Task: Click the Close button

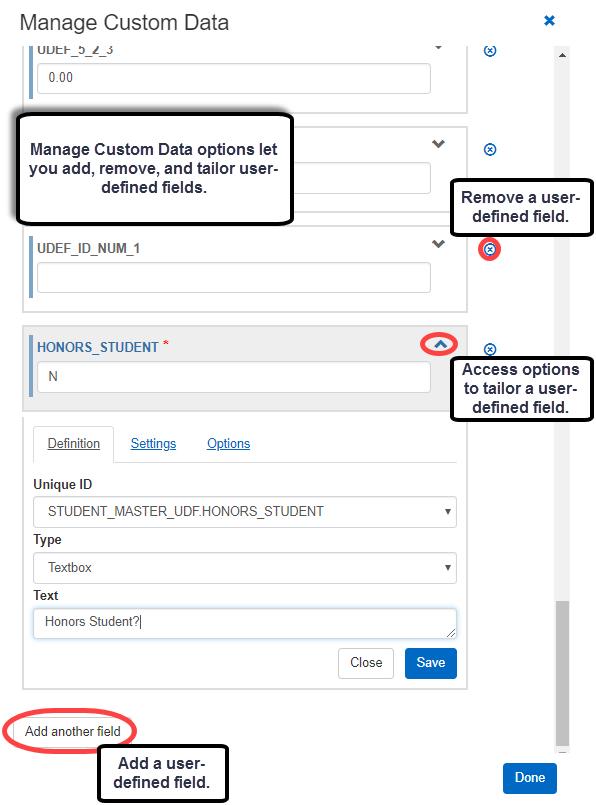Action: 366,663
